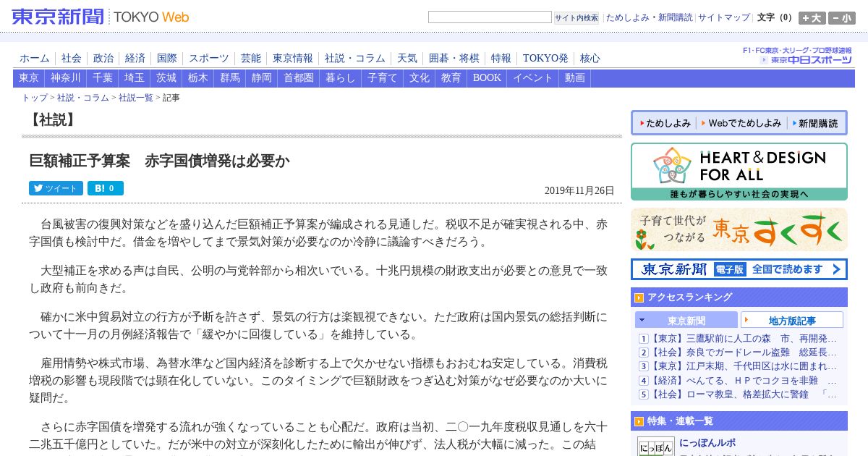This screenshot has height=456, width=868.
Task: Select the 教育 tab
Action: 451,78
